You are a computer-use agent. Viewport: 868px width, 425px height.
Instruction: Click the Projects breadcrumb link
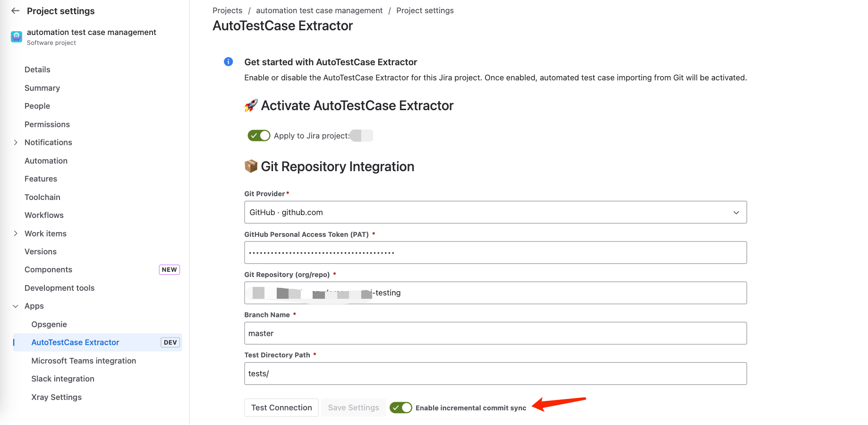point(227,10)
